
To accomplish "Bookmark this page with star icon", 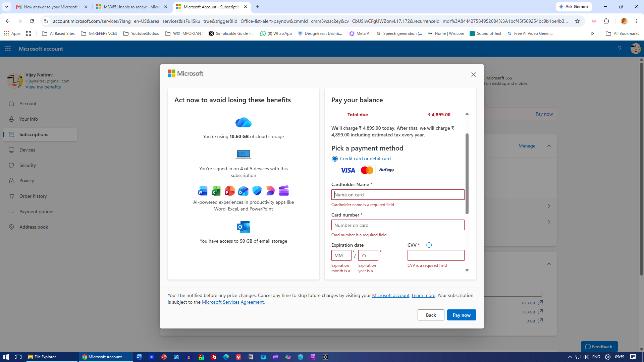I will click(x=577, y=21).
